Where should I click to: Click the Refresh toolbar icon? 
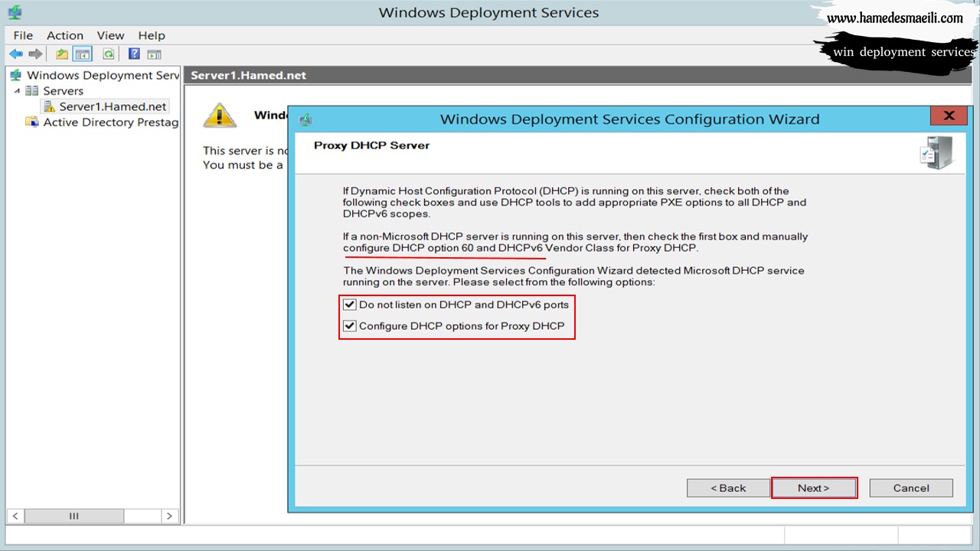pyautogui.click(x=109, y=54)
